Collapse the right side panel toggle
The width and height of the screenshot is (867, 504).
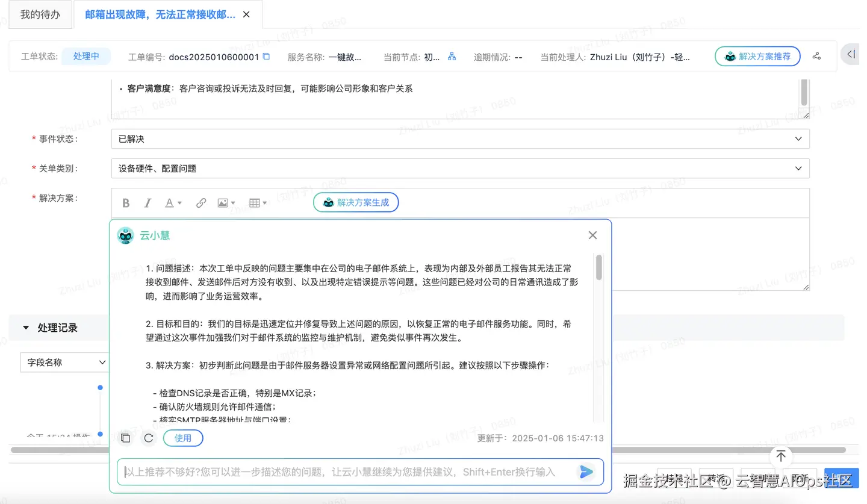(851, 54)
